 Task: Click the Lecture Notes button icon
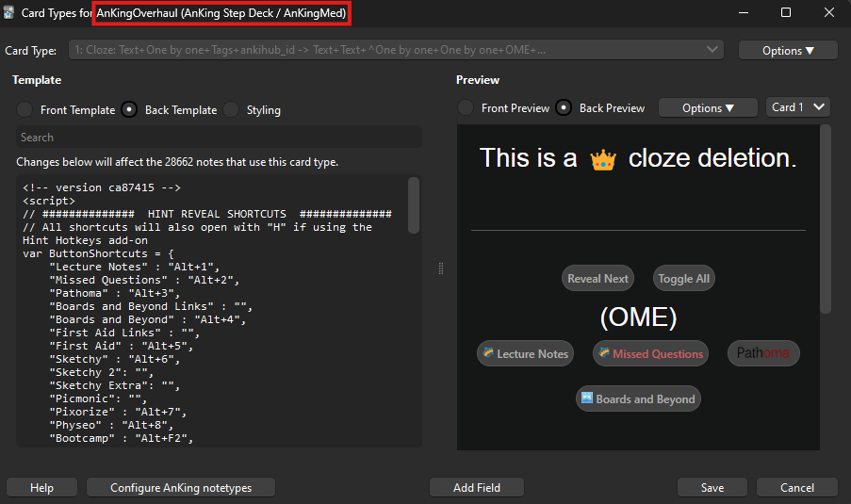tap(488, 352)
